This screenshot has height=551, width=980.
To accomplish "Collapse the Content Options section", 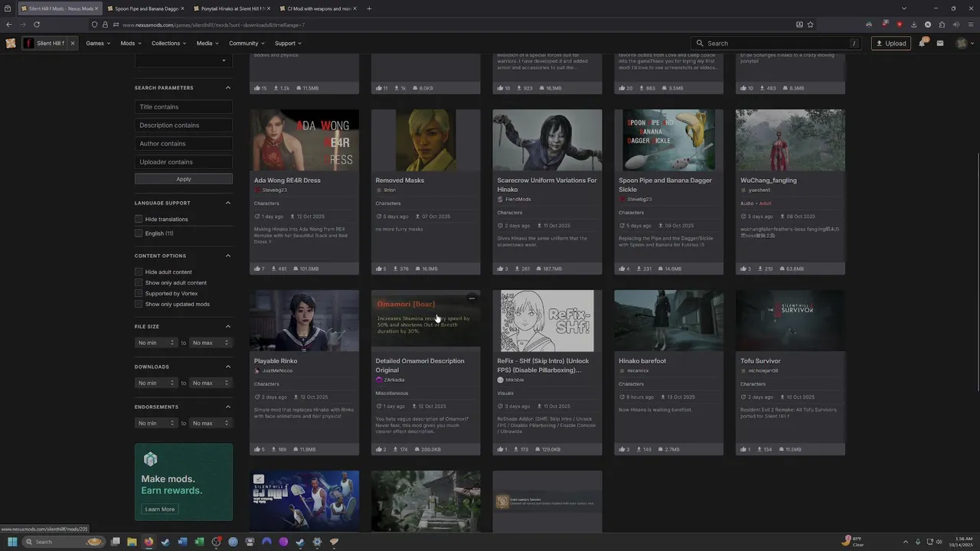I will [x=227, y=256].
